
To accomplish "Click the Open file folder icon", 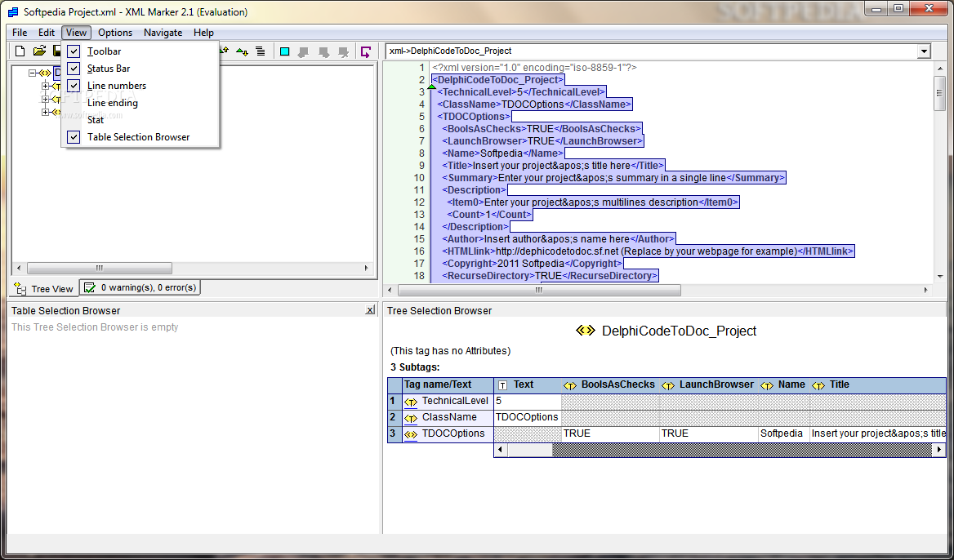I will coord(39,51).
